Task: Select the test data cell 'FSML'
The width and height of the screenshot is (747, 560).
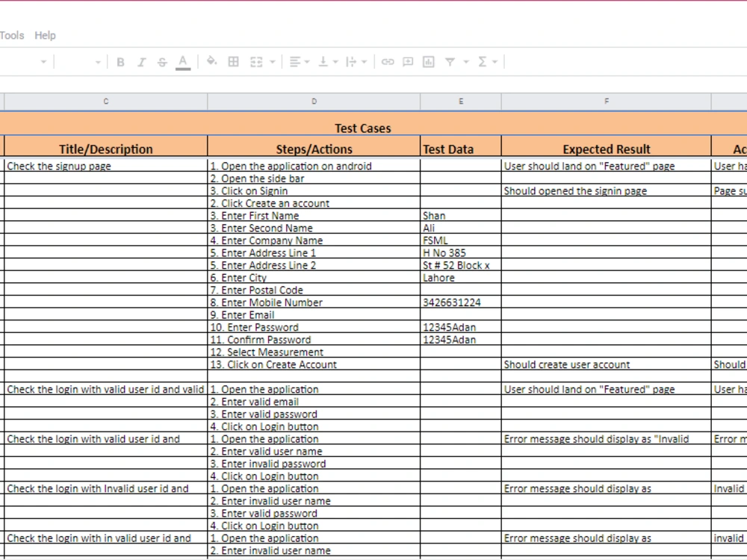Action: [x=461, y=240]
